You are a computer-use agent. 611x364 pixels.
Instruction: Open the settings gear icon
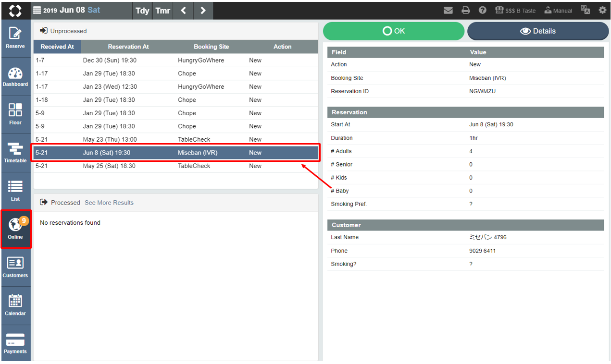click(602, 10)
